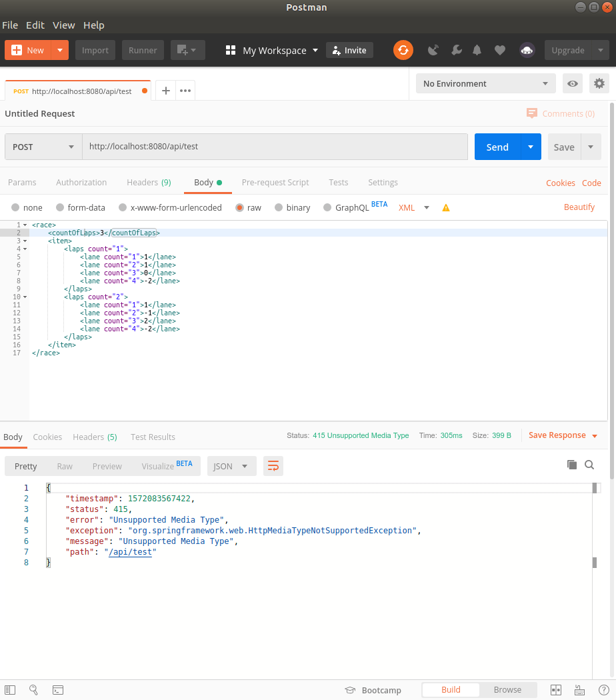
Task: Click the Comments (0) icon
Action: (531, 113)
